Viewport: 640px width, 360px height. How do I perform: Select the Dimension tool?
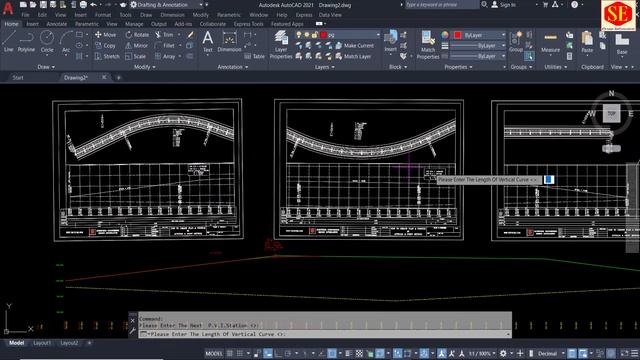point(229,42)
